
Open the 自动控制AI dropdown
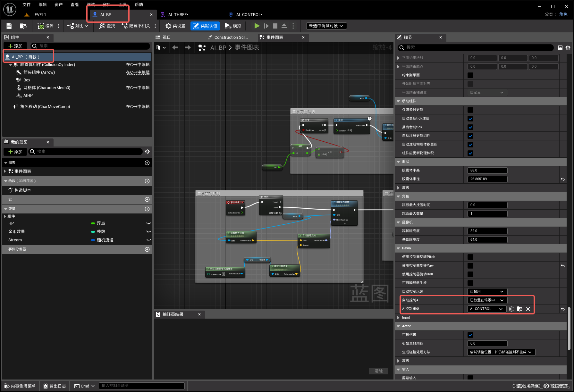(x=486, y=300)
